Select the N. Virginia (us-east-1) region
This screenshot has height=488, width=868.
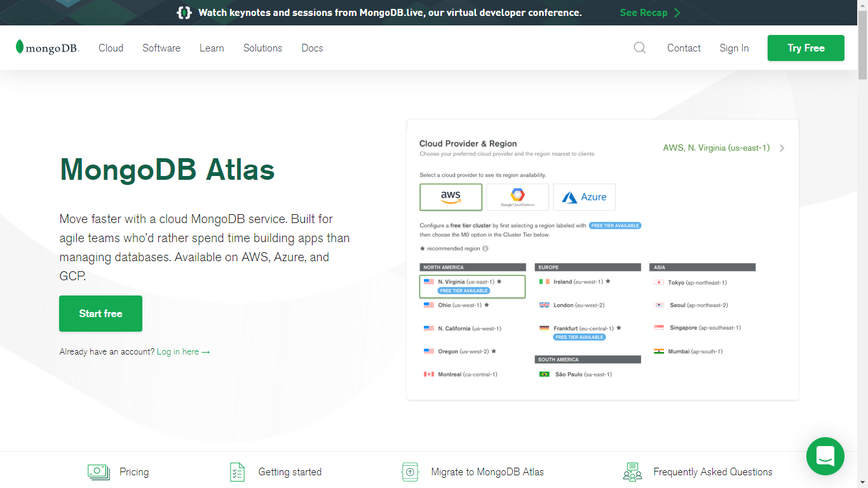[x=472, y=286]
